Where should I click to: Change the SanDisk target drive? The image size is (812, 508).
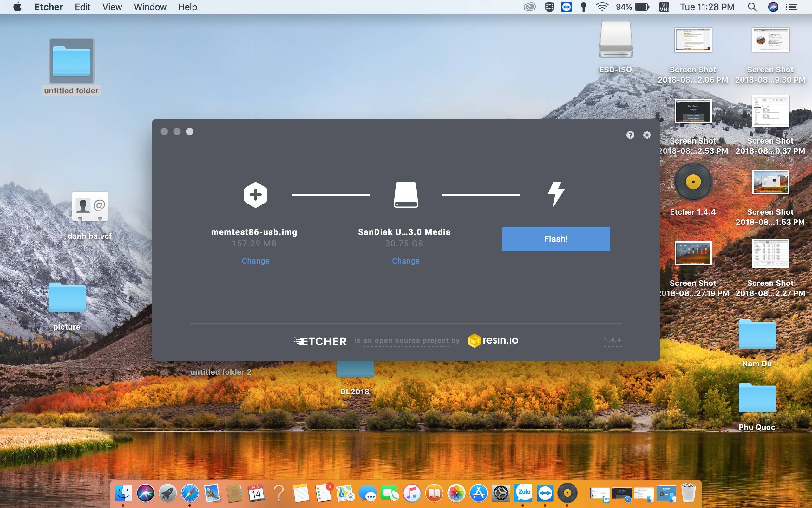(x=406, y=261)
